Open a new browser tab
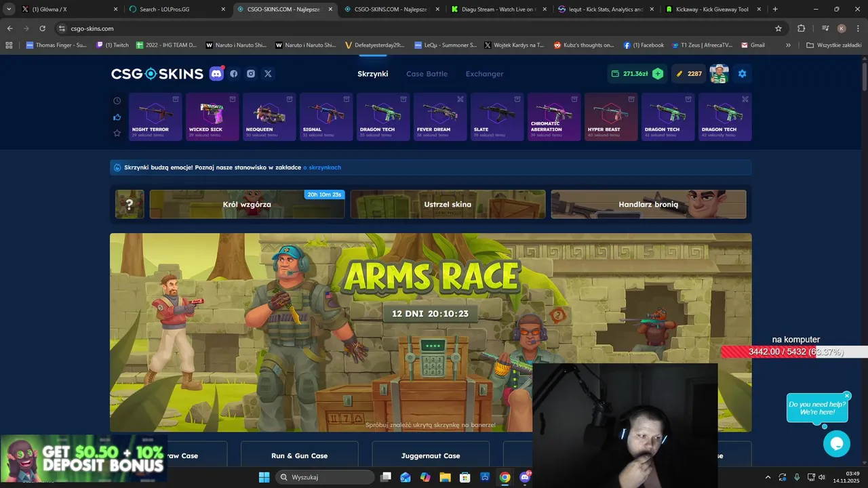The image size is (868, 488). pos(775,9)
